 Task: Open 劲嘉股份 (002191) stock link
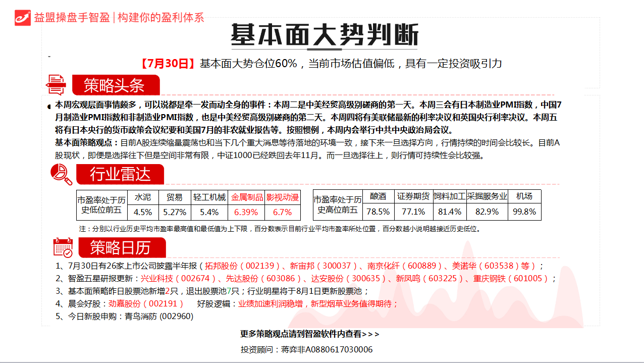pos(143,303)
